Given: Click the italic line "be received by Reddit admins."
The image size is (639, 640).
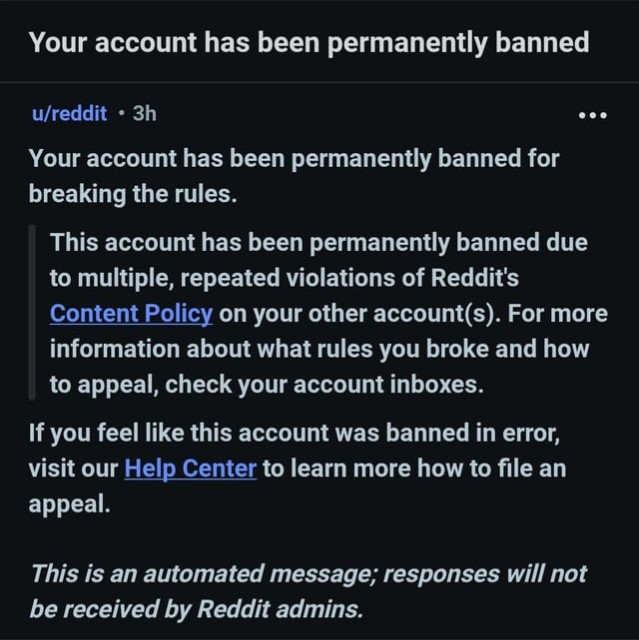Looking at the screenshot, I should tap(197, 609).
